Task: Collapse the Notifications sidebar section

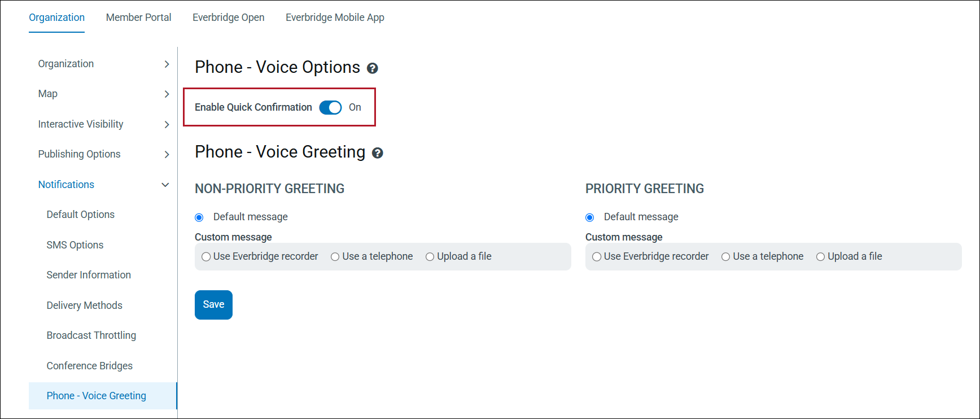Action: [x=165, y=185]
